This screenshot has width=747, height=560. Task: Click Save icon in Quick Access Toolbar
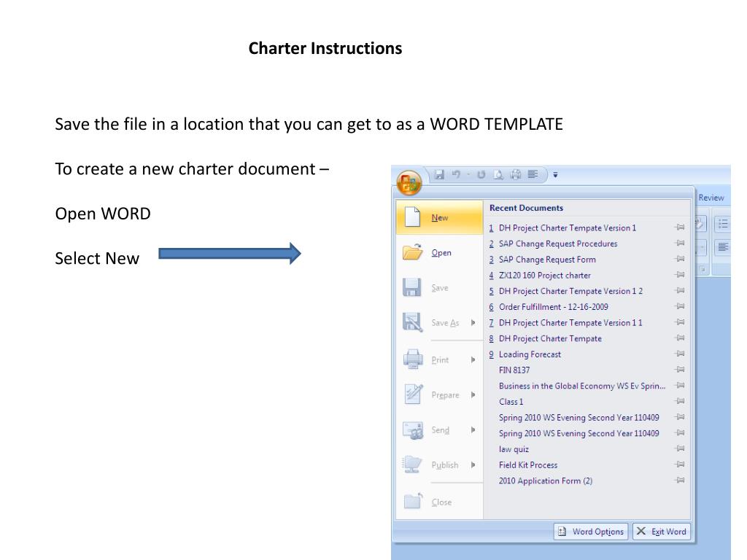pyautogui.click(x=439, y=175)
